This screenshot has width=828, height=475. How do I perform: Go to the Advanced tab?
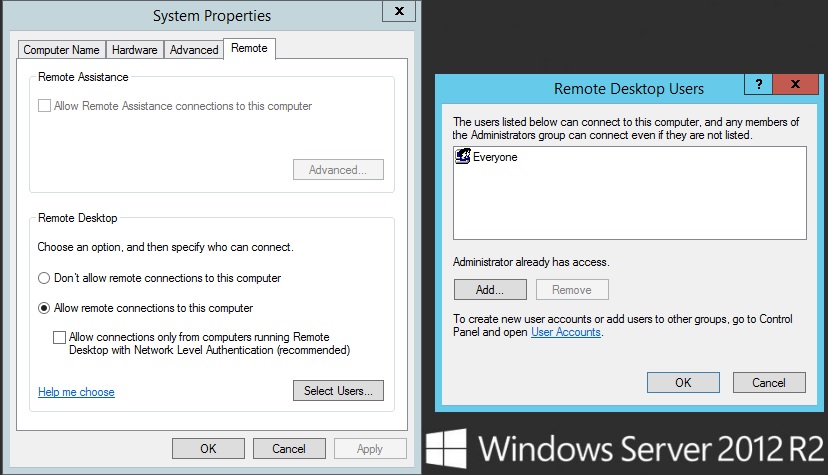coord(194,50)
